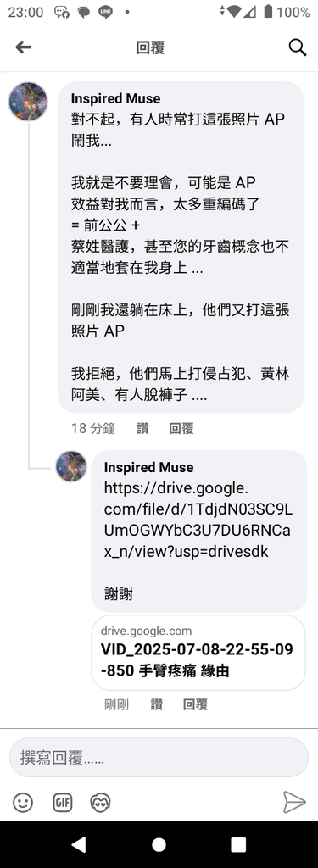Focus the 撰寫回覆 text field
This screenshot has height=868, width=318.
(159, 757)
